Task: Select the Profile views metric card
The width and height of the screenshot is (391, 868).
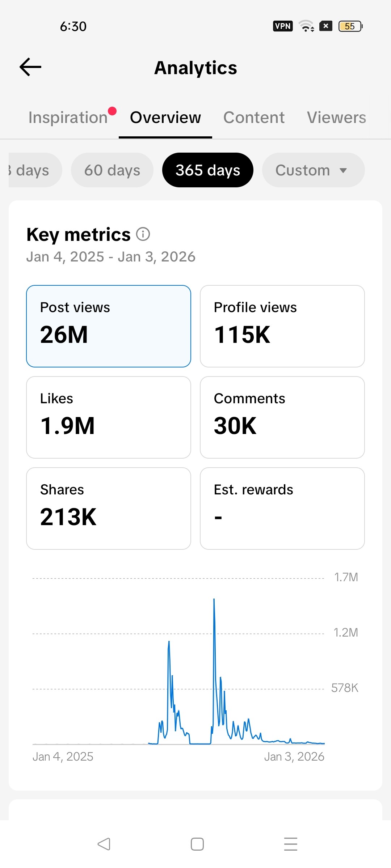Action: coord(282,326)
